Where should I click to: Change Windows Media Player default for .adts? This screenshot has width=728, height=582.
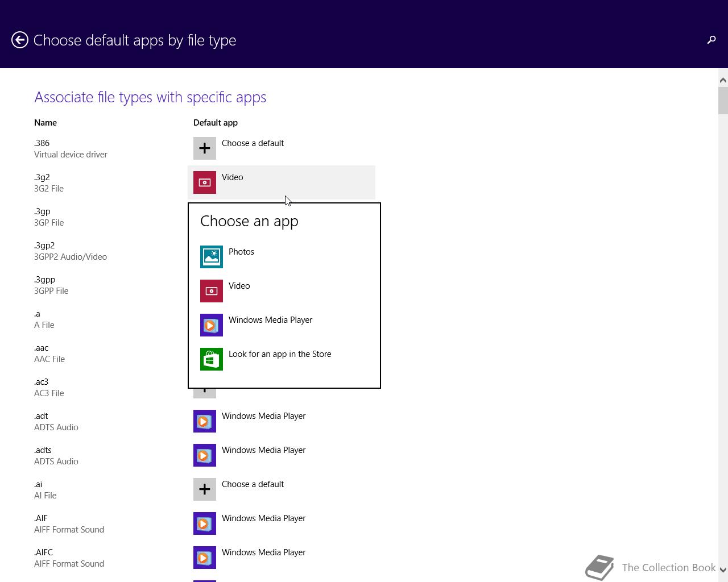(x=282, y=455)
